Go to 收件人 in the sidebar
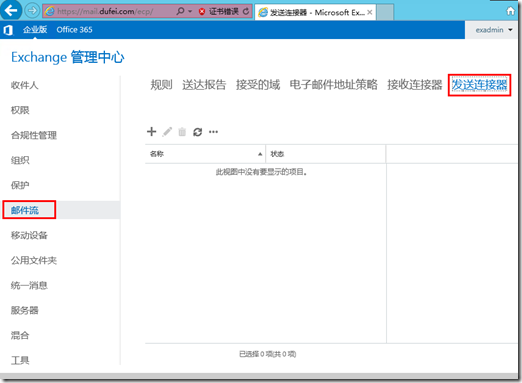Viewport: 522px width, 383px height. [25, 85]
